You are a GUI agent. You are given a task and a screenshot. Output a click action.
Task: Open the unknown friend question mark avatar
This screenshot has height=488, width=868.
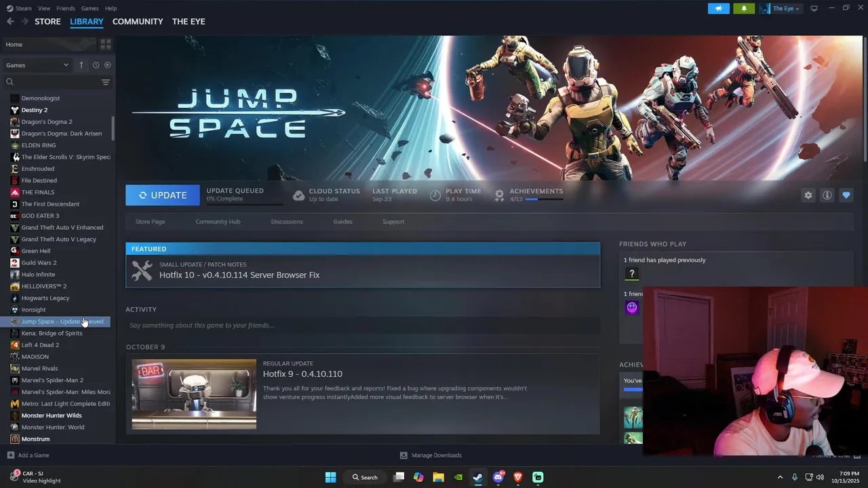pos(632,274)
